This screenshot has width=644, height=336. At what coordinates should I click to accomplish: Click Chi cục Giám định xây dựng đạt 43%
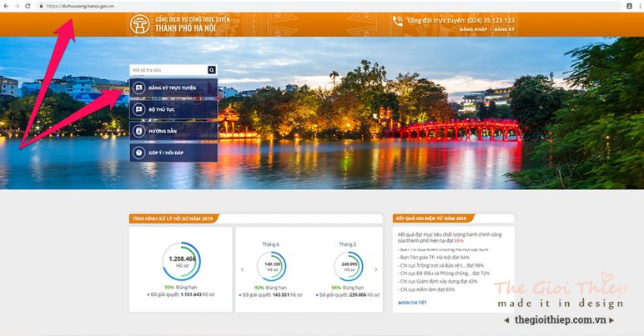[438, 282]
